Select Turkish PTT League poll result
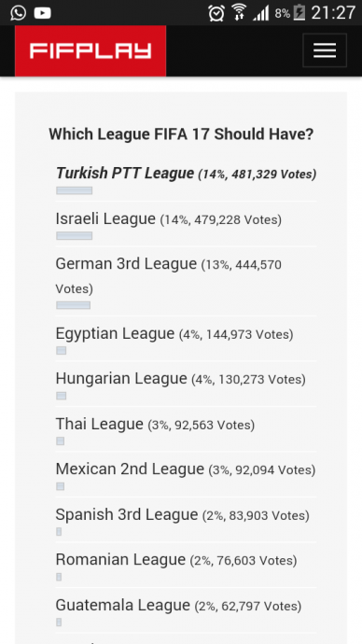Image resolution: width=362 pixels, height=644 pixels. pyautogui.click(x=186, y=174)
